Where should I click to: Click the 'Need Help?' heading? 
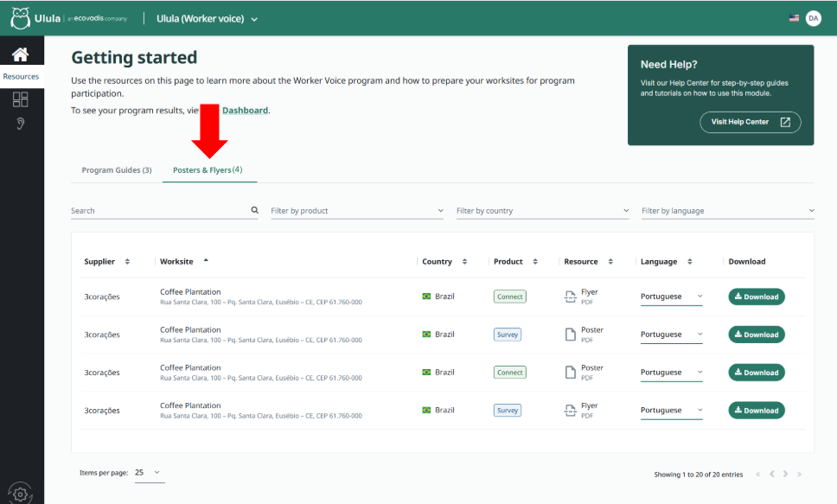(669, 65)
